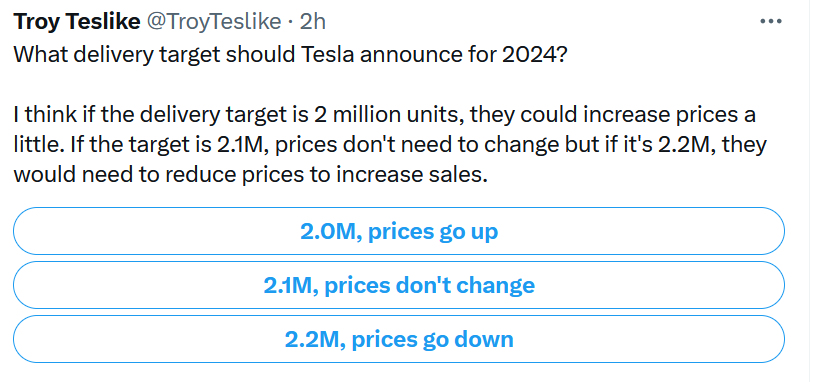Expand the tweet overflow menu dots
The height and width of the screenshot is (382, 813).
[x=770, y=22]
